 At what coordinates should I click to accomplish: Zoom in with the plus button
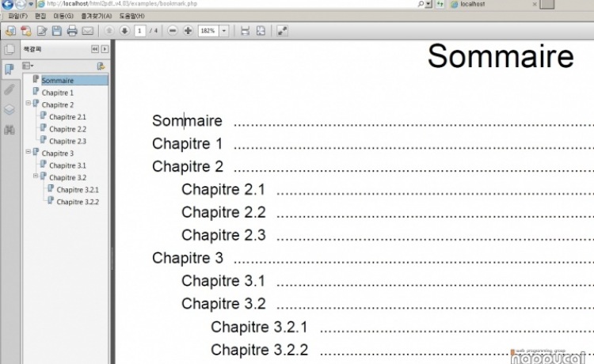point(188,31)
